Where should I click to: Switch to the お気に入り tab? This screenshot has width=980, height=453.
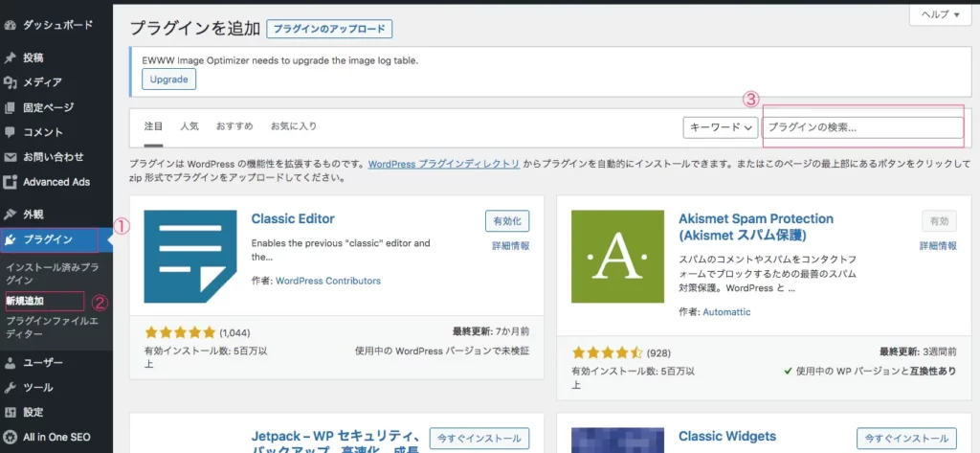[x=294, y=126]
